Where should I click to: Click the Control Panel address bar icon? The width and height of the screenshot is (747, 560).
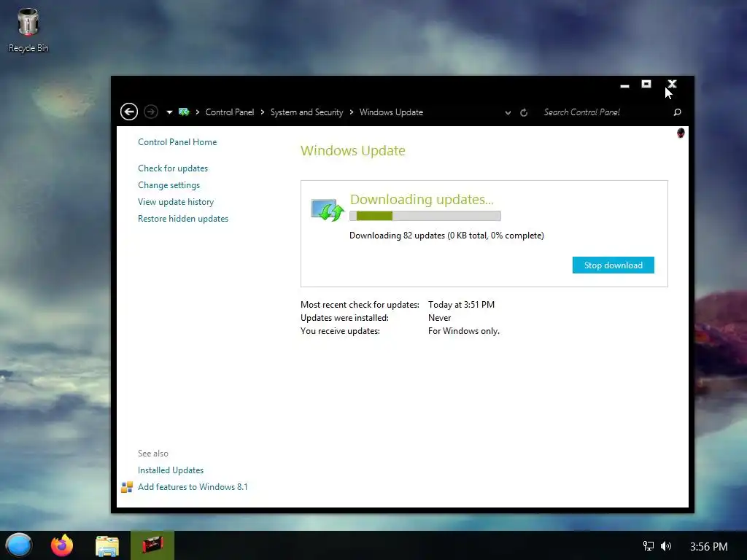coord(184,112)
